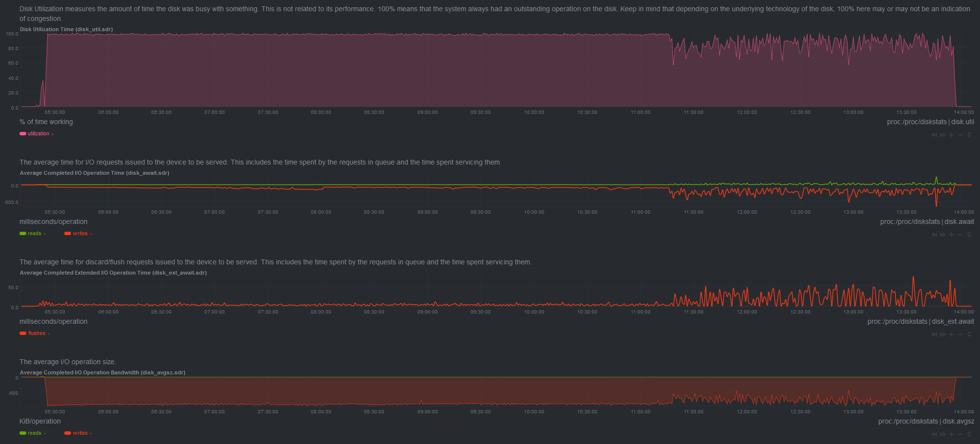The width and height of the screenshot is (980, 444).
Task: Click 'Average Completed I/O Operation Time (disk_await.sdr)' title
Action: pos(94,173)
